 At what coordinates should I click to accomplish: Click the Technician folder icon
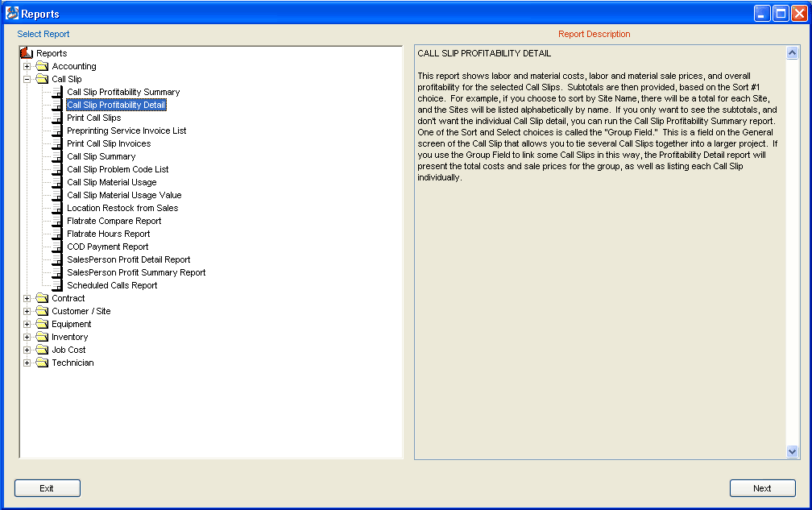[x=42, y=363]
